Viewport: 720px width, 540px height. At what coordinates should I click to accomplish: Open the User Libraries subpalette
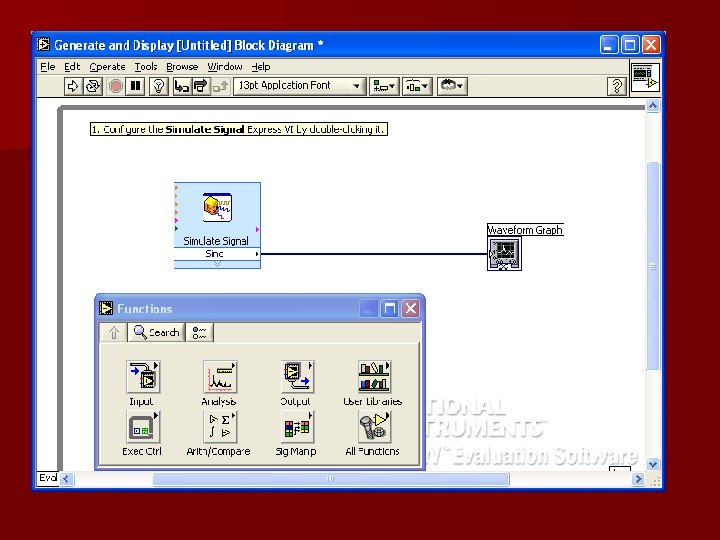click(x=374, y=377)
